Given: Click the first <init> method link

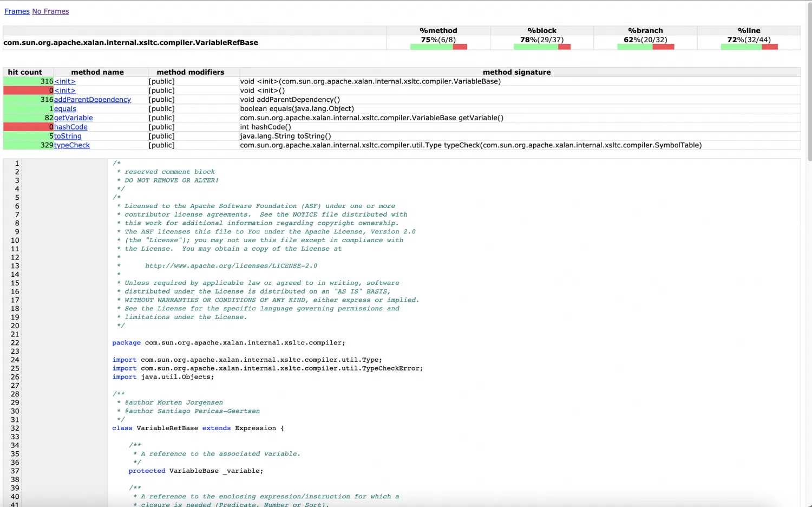Looking at the screenshot, I should tap(65, 81).
